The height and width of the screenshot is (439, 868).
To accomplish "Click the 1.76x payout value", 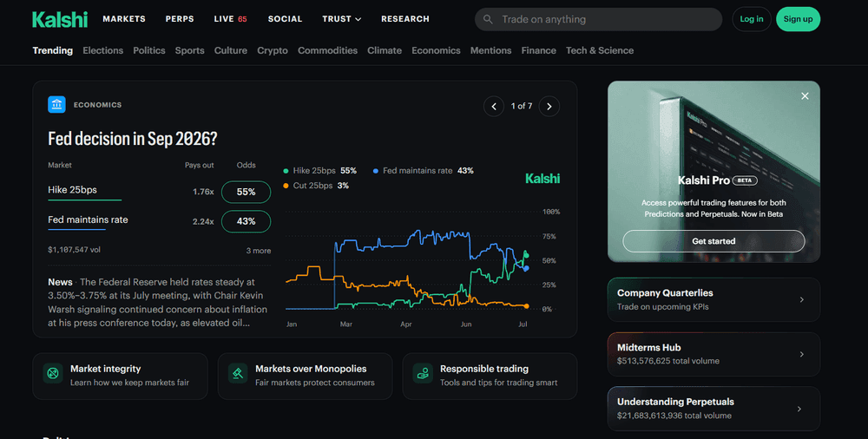I will [203, 192].
